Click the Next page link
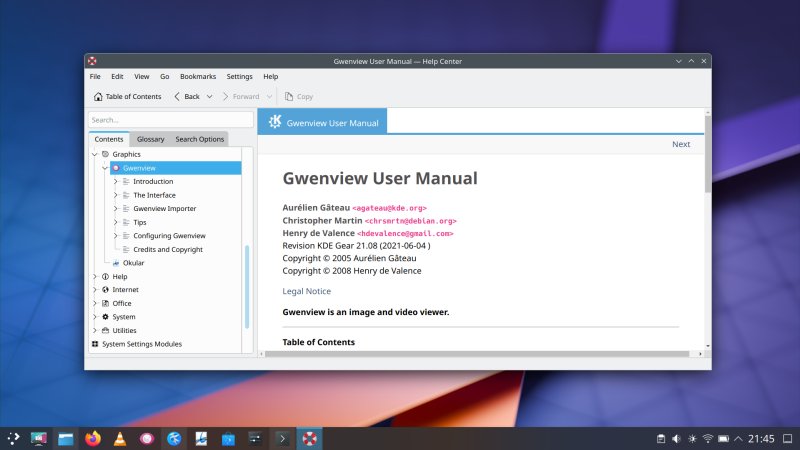This screenshot has height=450, width=800. [680, 144]
